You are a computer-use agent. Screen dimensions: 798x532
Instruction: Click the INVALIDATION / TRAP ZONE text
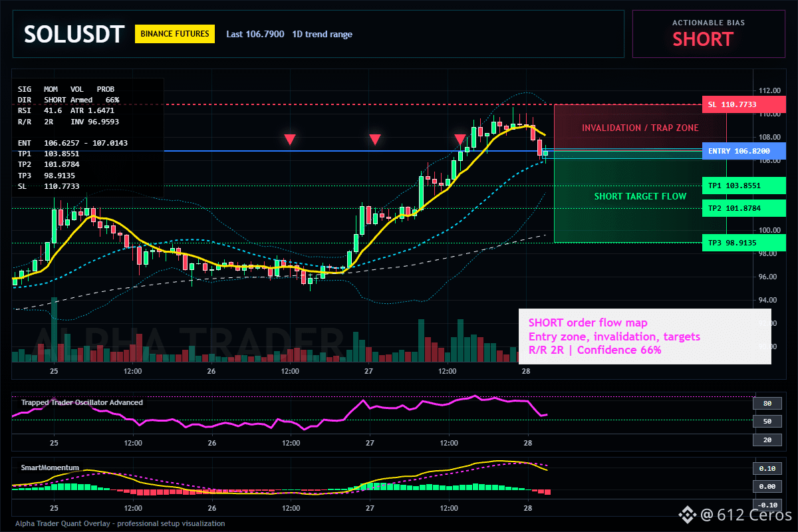[640, 128]
